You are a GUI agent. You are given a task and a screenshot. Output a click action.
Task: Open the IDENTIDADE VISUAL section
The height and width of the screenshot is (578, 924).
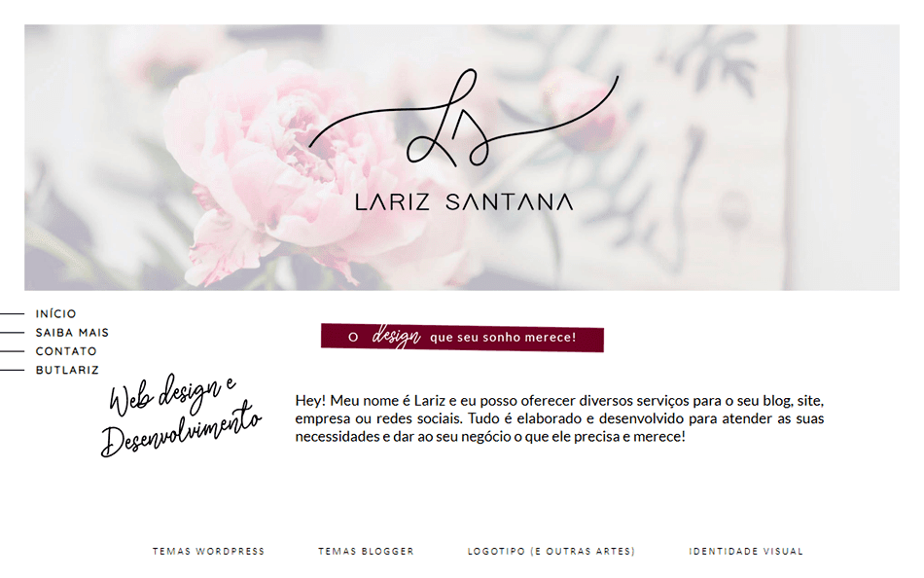[x=746, y=552]
